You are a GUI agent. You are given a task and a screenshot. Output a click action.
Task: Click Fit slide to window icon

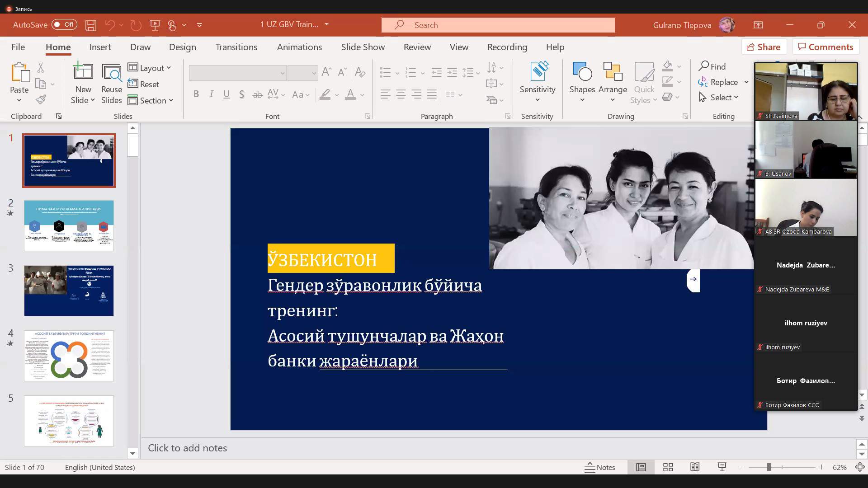tap(860, 467)
